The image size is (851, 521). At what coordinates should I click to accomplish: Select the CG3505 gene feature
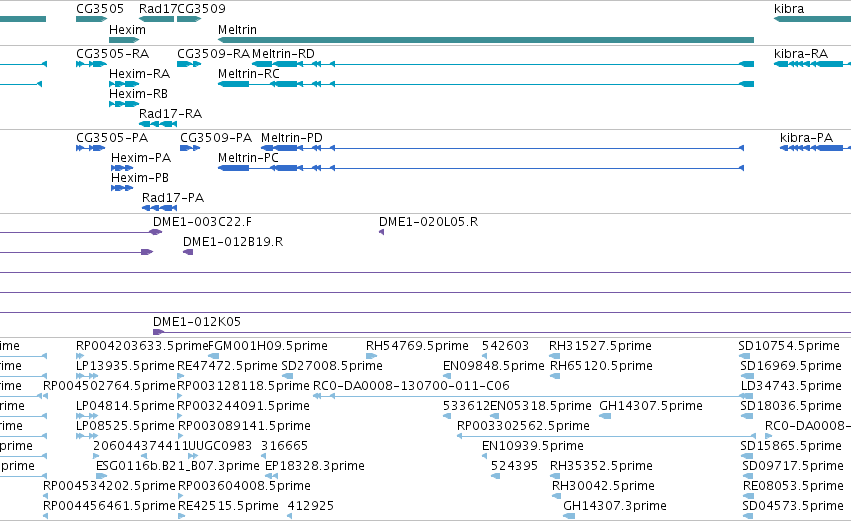click(91, 19)
